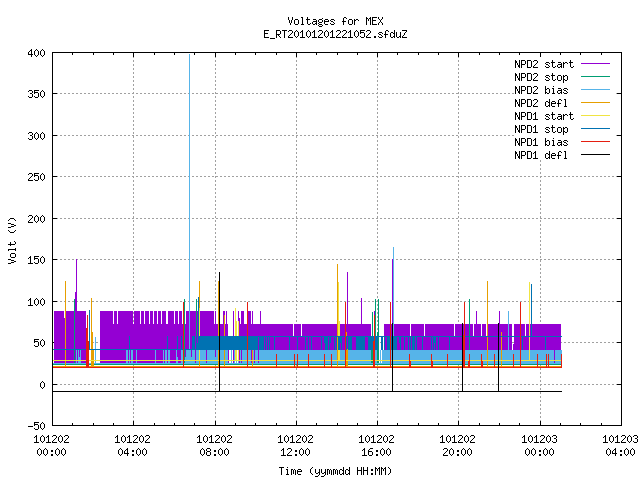Click the 'NPD1 stop' legend label
The height and width of the screenshot is (480, 640).
(541, 129)
